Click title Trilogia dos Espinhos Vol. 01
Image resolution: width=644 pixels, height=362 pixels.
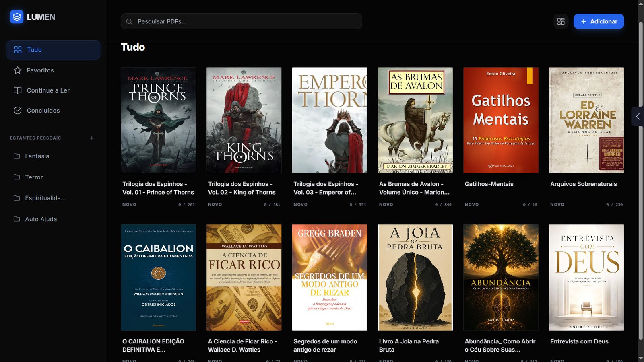click(x=158, y=188)
